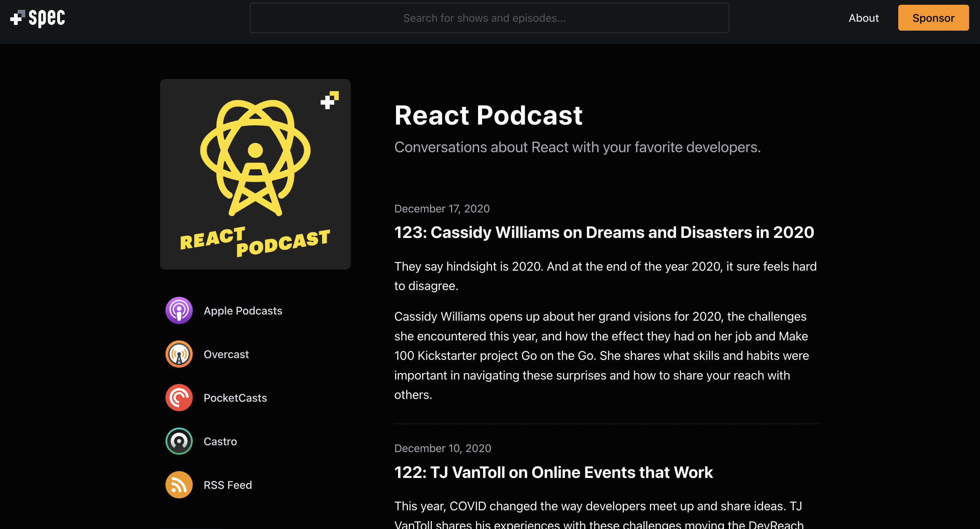The image size is (980, 529).
Task: Click the PocketCasts red icon
Action: pos(179,397)
